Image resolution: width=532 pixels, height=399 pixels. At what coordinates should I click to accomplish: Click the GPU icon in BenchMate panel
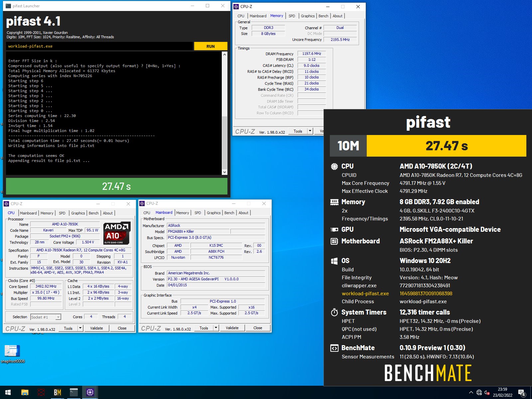coord(334,229)
